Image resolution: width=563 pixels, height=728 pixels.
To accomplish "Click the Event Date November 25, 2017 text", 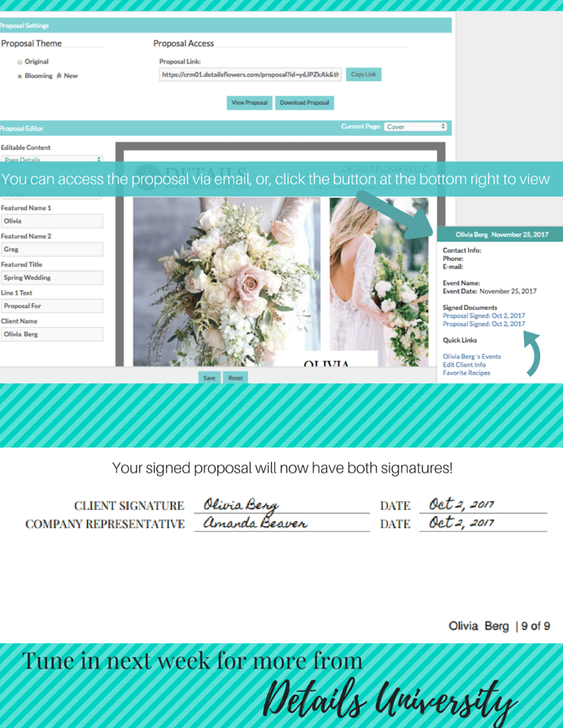I will [x=490, y=291].
